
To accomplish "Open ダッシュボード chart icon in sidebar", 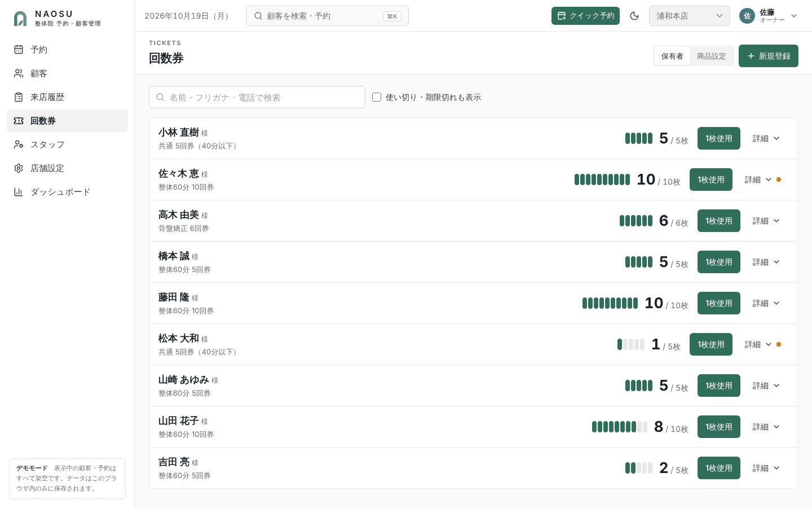I will (x=19, y=192).
